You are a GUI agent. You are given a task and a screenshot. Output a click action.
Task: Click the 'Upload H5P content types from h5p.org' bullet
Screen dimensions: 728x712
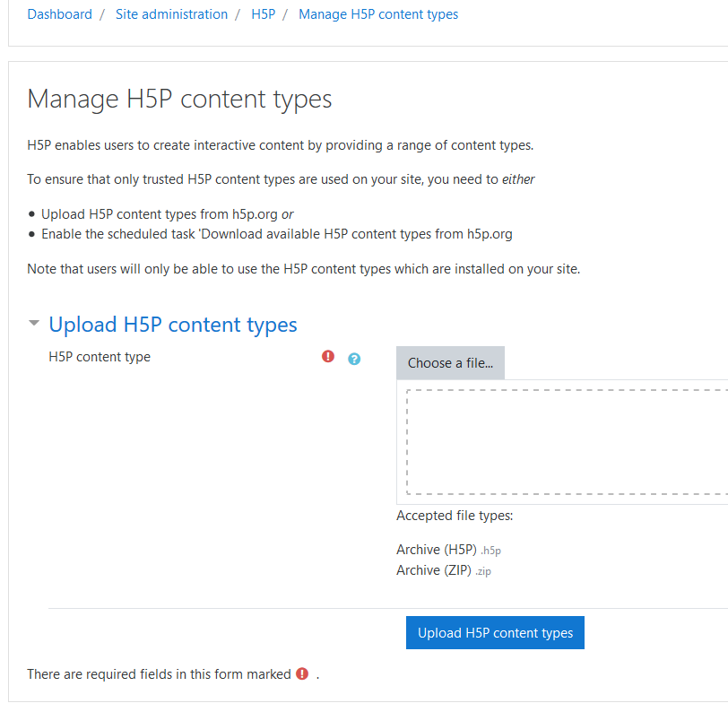coord(167,214)
